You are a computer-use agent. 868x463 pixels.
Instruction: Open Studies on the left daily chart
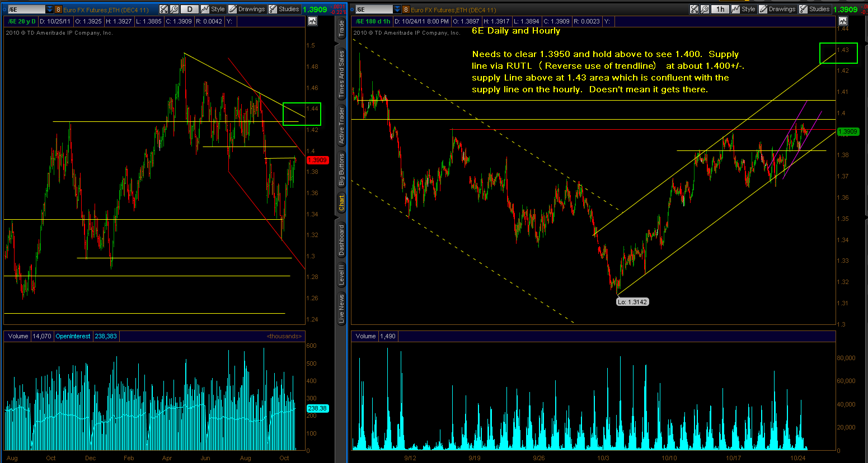click(284, 9)
